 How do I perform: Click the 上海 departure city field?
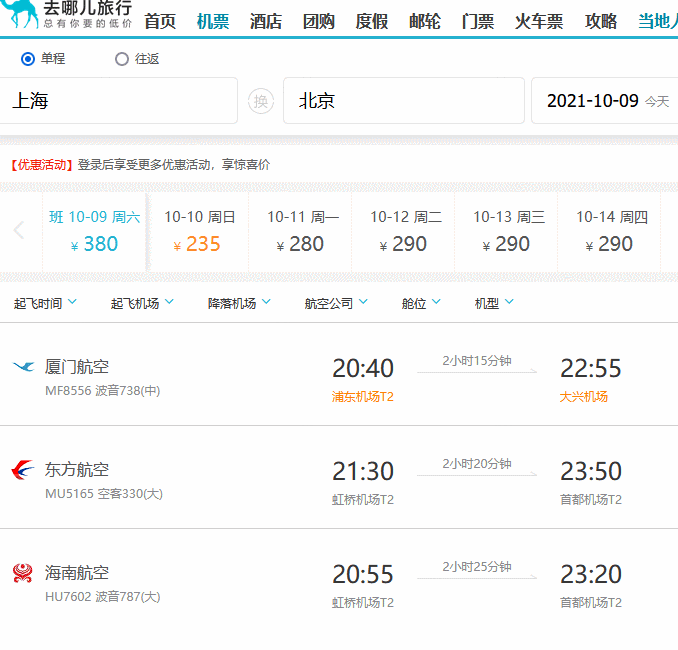pyautogui.click(x=118, y=101)
